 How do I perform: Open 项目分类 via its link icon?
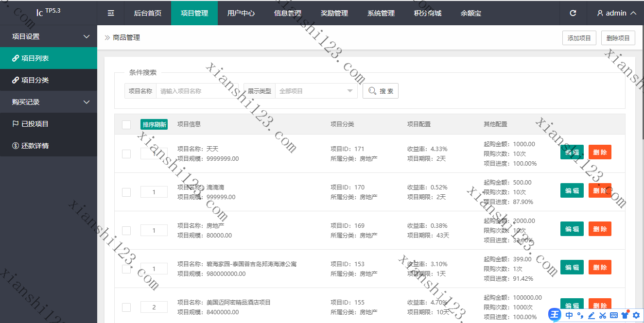pyautogui.click(x=16, y=80)
